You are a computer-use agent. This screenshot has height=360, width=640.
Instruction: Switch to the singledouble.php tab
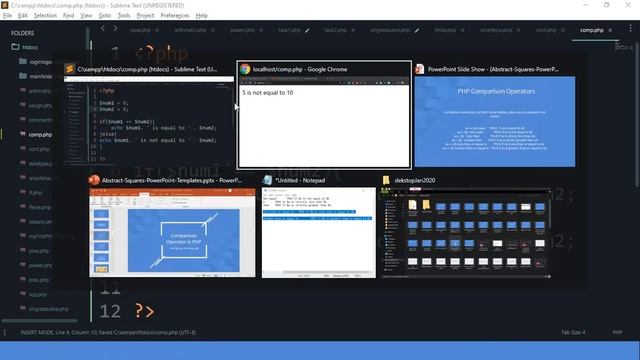390,30
